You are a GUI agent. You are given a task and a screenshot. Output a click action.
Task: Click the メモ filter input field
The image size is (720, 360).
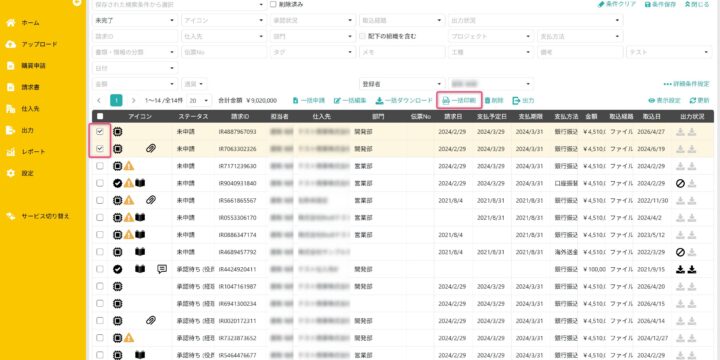pos(402,52)
